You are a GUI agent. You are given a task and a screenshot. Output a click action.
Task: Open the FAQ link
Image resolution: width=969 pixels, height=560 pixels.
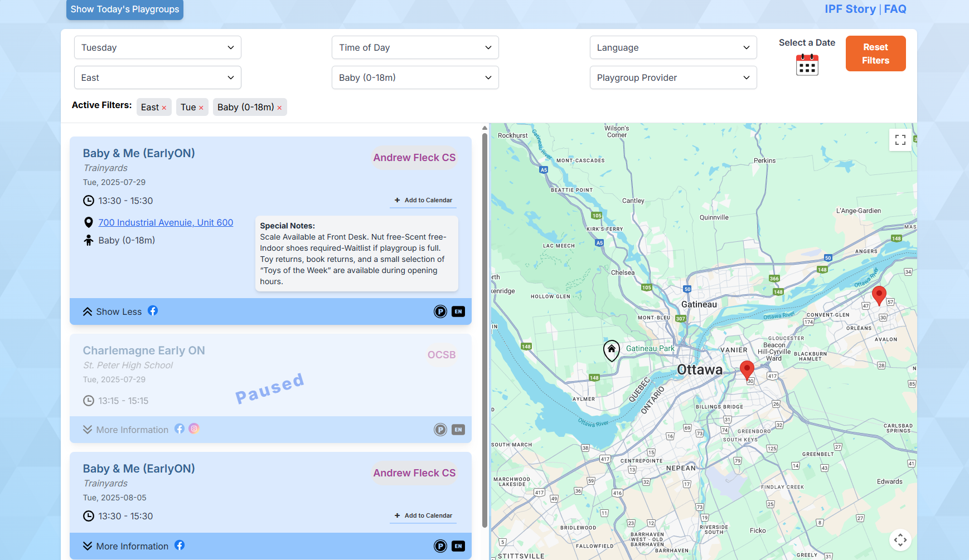[x=895, y=9]
